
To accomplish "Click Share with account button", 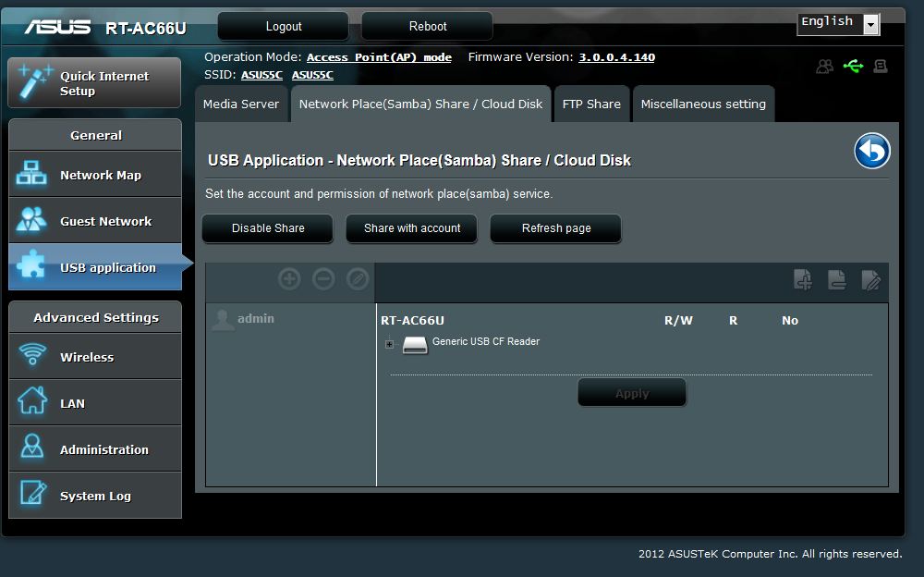I will (x=412, y=228).
